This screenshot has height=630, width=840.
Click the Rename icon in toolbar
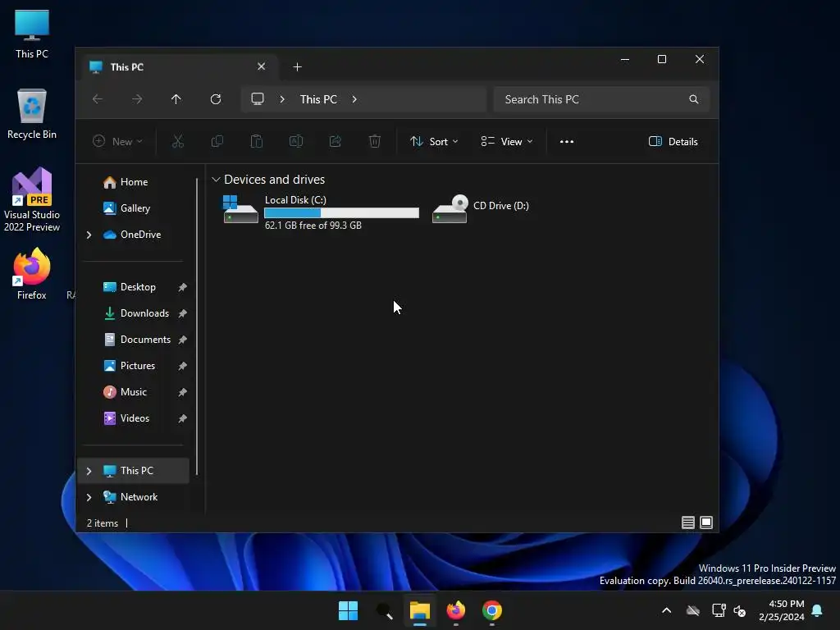(x=296, y=141)
